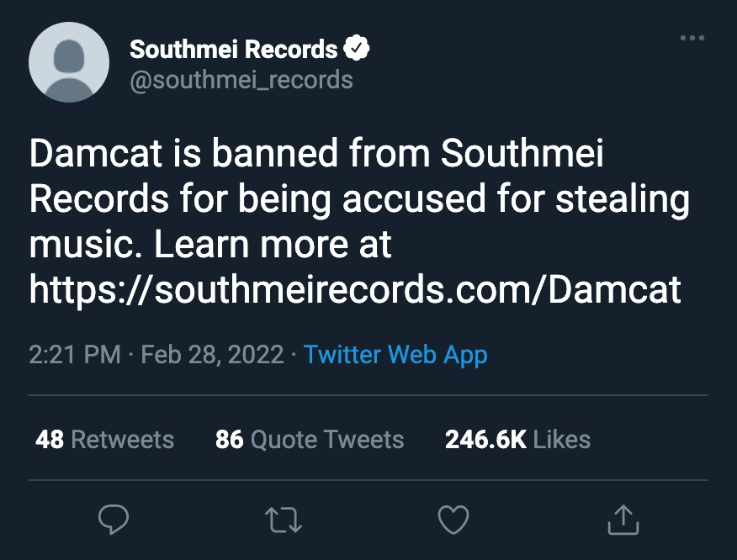
Task: Click the Feb 28, 2022 date
Action: tap(212, 354)
